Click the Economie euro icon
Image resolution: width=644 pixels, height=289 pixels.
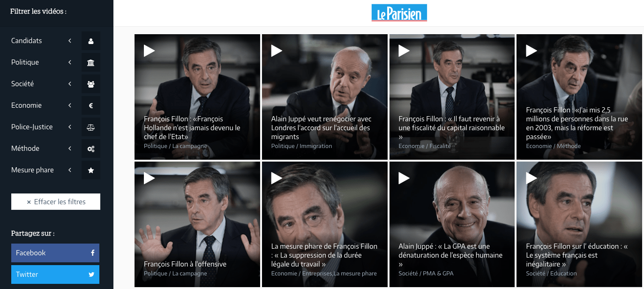tap(91, 105)
